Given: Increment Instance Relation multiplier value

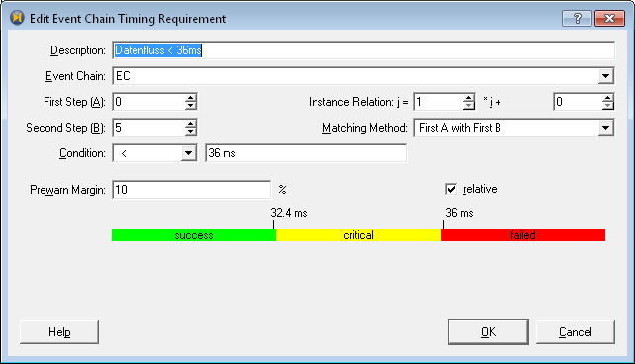Looking at the screenshot, I should [x=469, y=98].
